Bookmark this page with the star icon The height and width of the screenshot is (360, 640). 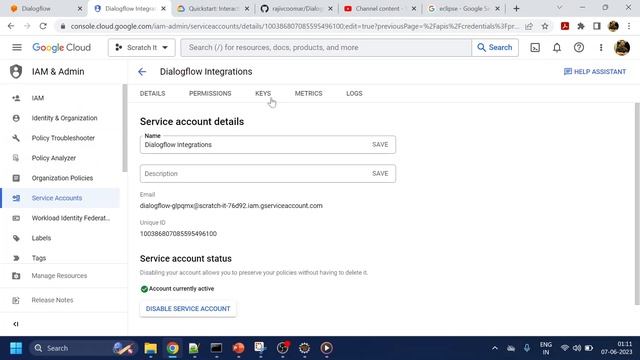pos(545,27)
